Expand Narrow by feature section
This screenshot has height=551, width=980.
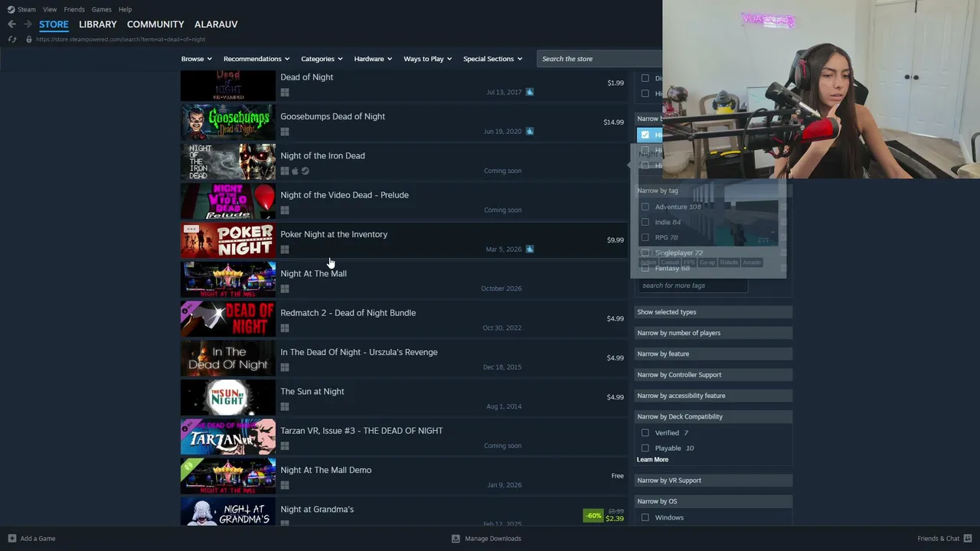point(714,354)
